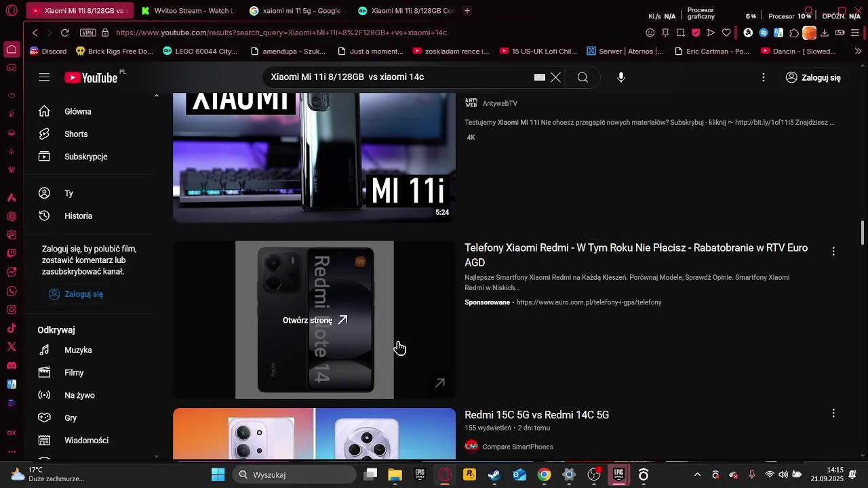Image resolution: width=868 pixels, height=488 pixels.
Task: Open Opera sidebar Messenger icon
Action: click(12, 272)
